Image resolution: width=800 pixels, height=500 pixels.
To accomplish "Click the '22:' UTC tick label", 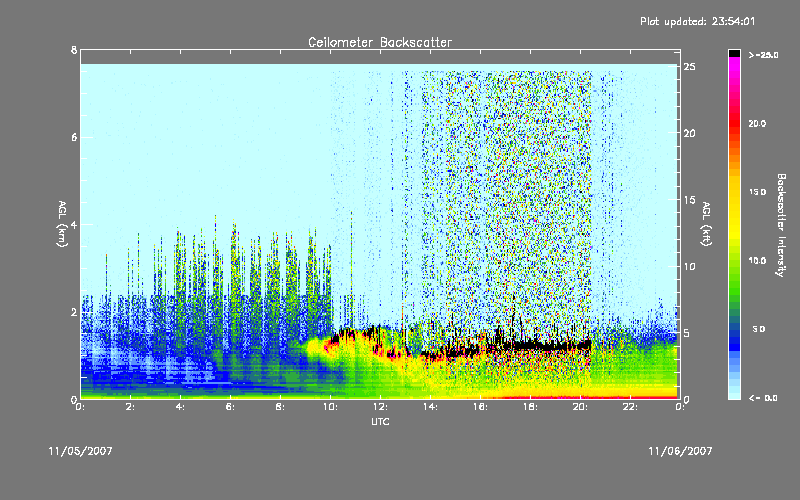I will (x=630, y=407).
